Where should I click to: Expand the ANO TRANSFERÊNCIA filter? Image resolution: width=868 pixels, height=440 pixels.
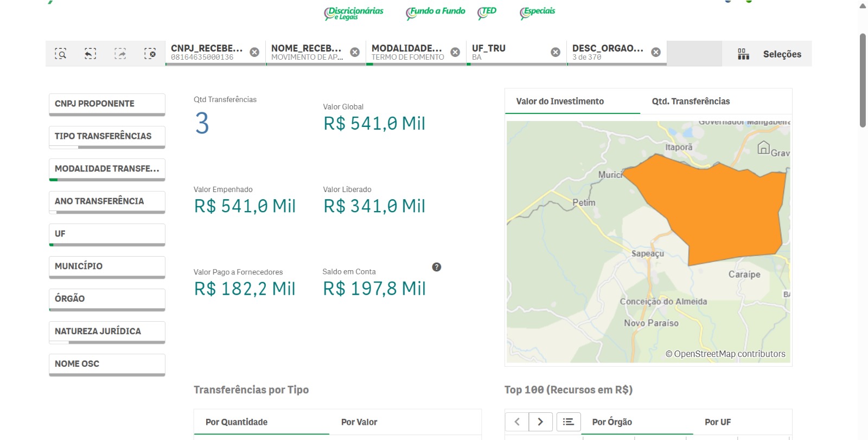pos(107,201)
